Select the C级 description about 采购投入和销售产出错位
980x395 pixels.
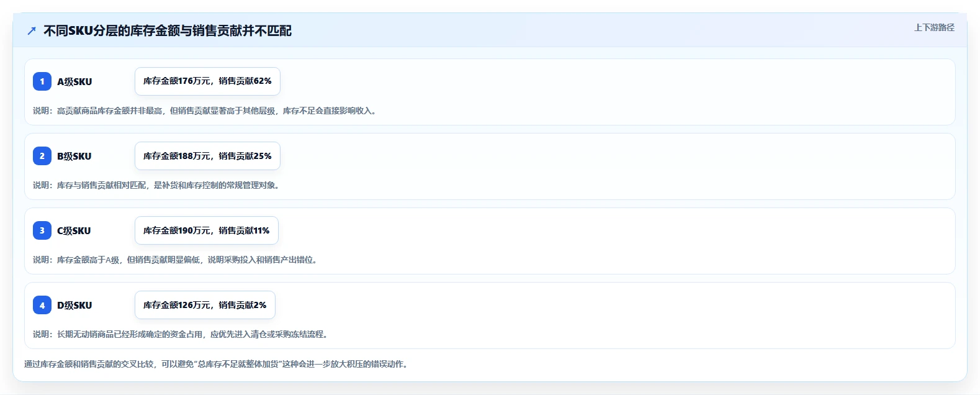click(x=176, y=260)
